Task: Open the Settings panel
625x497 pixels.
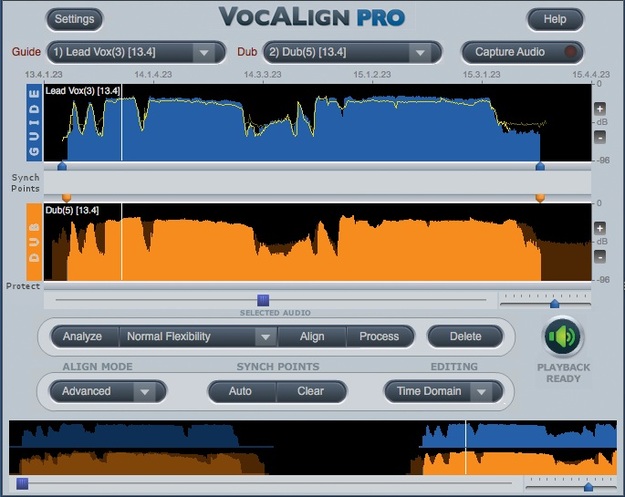Action: coord(75,19)
